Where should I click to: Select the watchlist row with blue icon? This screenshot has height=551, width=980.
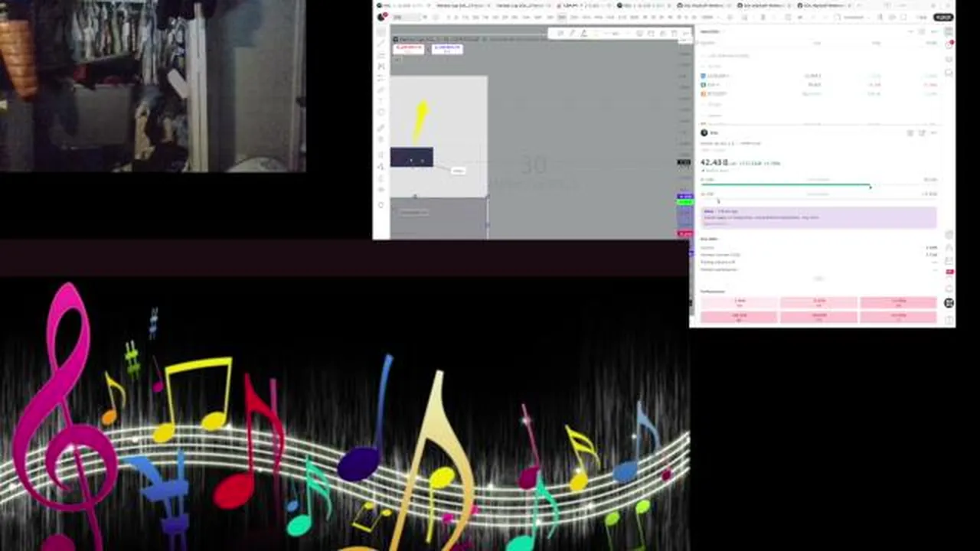pos(819,76)
